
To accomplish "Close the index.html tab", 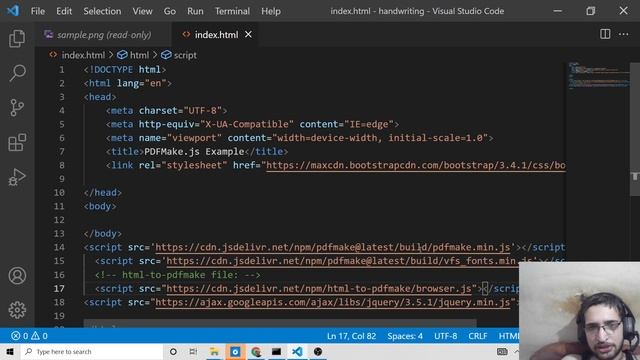I will (x=248, y=35).
